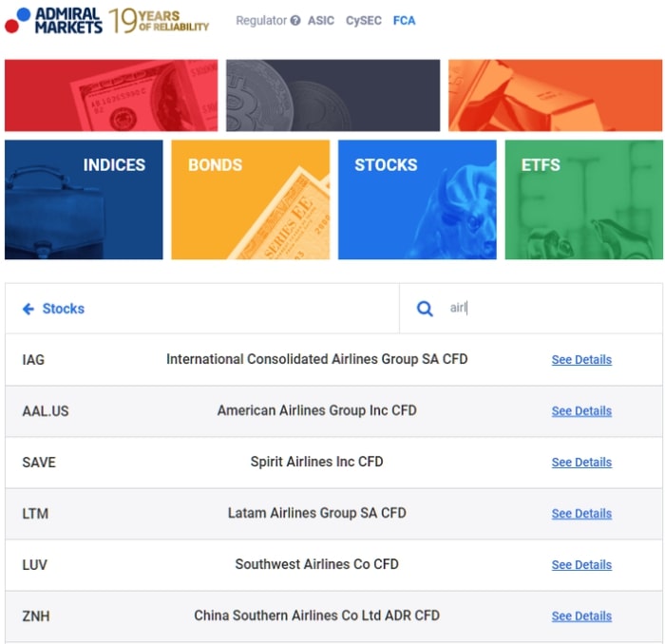665x644 pixels.
Task: Click See Details for Spirit Airlines
Action: (581, 463)
